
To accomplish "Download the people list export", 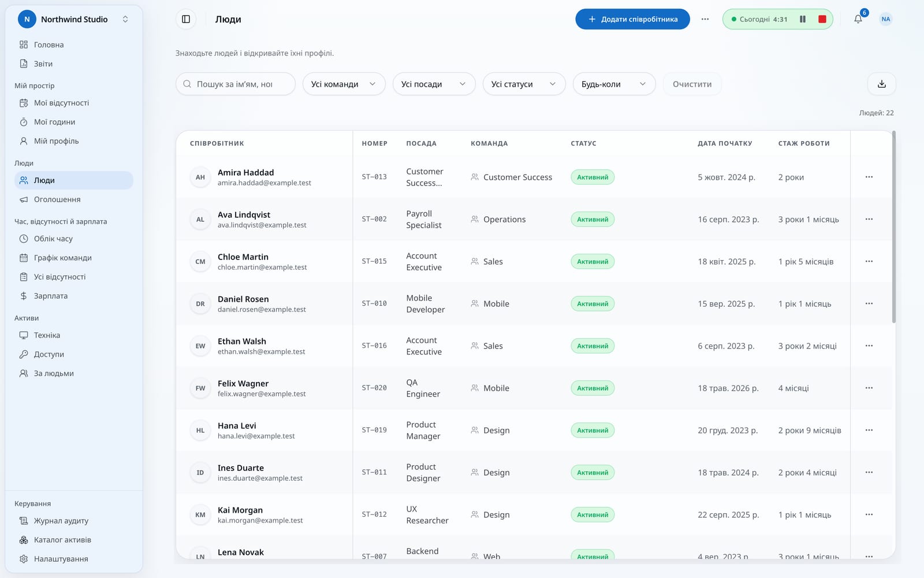I will point(882,84).
